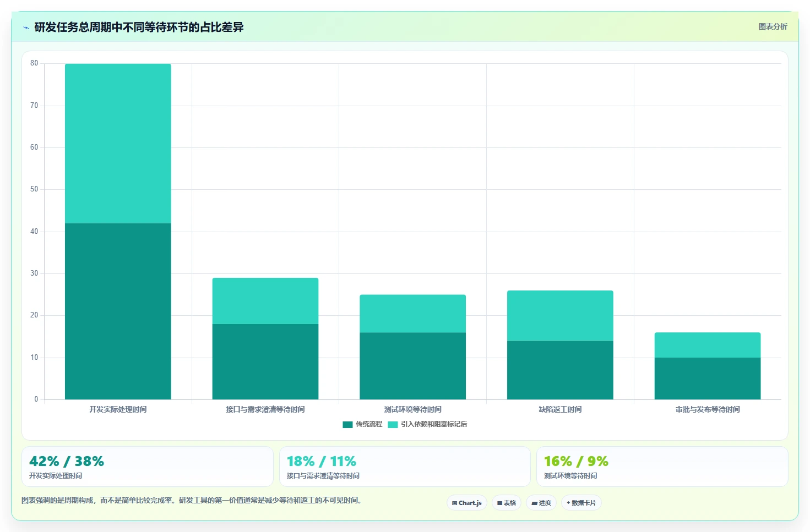Click the icon in the 进度 chip
The image size is (810, 532).
click(534, 503)
